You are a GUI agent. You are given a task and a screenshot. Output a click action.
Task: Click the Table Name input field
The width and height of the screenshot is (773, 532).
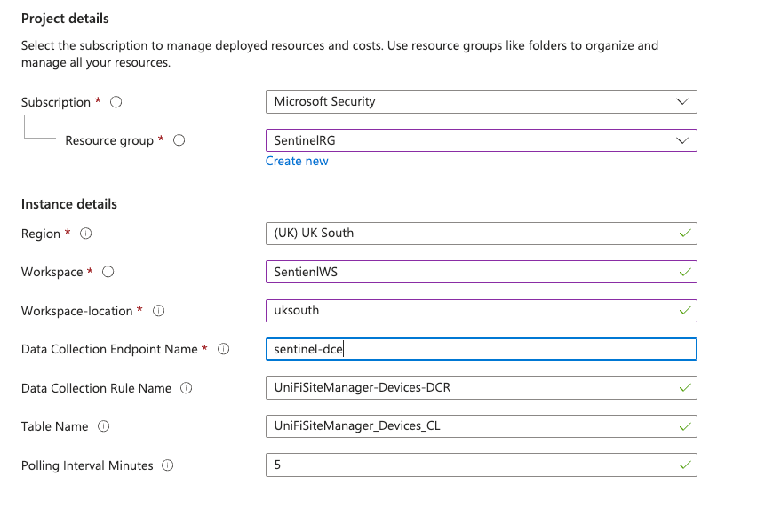[480, 426]
